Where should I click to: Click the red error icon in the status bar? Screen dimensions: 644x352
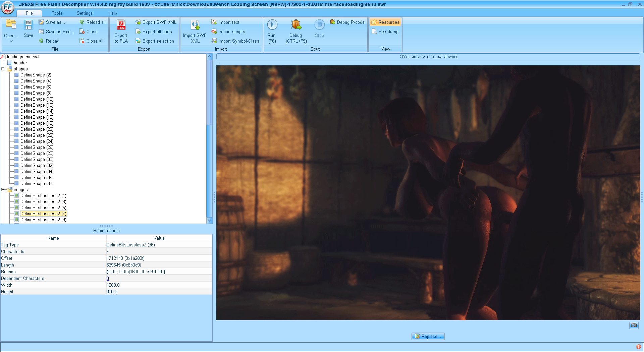click(638, 347)
